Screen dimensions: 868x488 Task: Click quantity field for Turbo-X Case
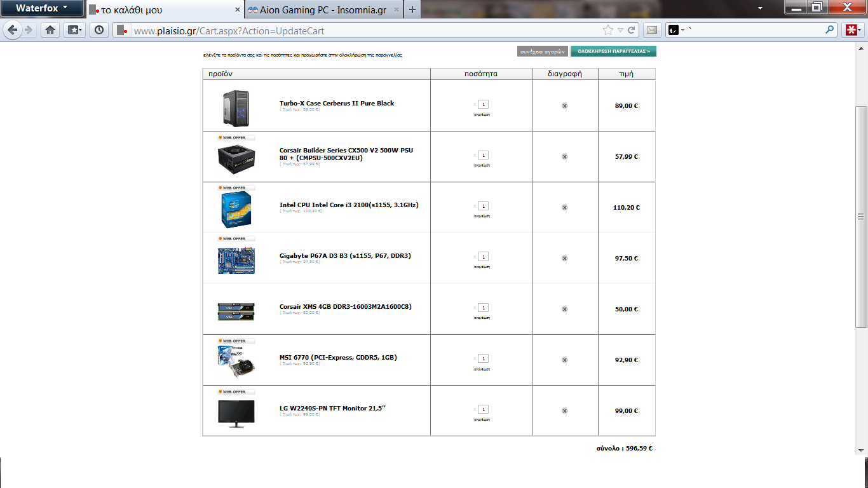pyautogui.click(x=484, y=104)
